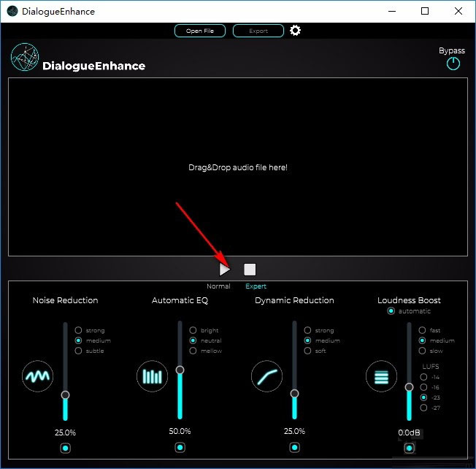The height and width of the screenshot is (469, 476).
Task: Click the Loudness Boost heading
Action: [410, 300]
